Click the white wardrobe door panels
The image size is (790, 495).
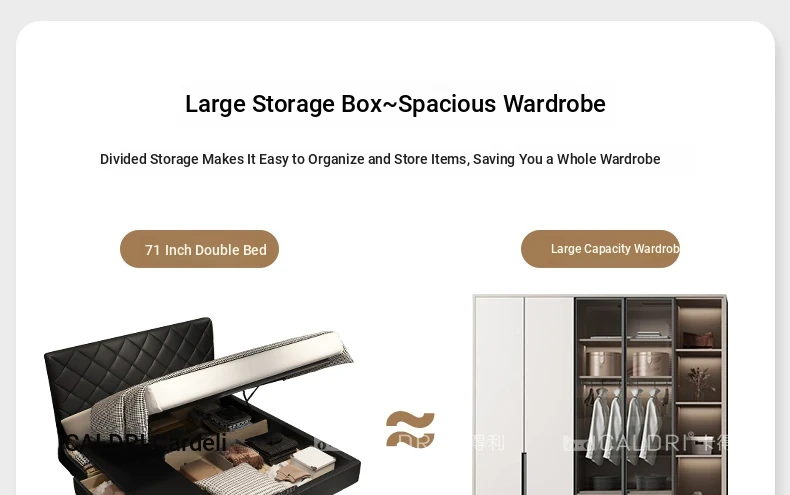coord(523,395)
